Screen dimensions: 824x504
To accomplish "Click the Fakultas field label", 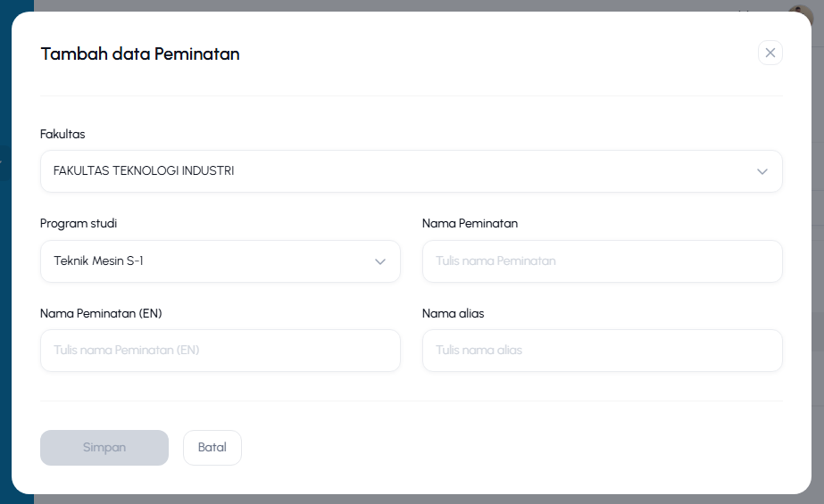I will 62,135.
